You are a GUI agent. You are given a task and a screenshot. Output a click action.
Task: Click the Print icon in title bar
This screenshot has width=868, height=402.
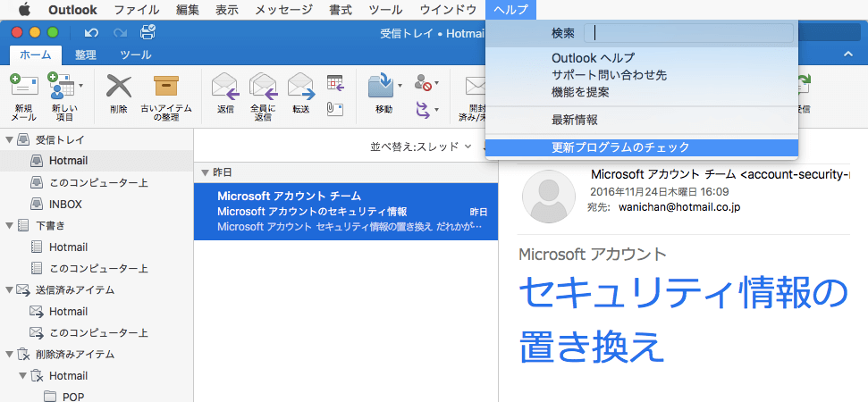tap(147, 32)
